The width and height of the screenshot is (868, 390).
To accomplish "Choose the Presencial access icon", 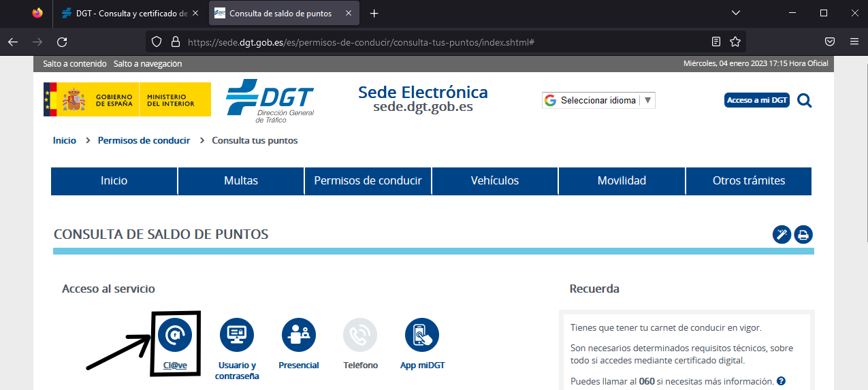I will point(298,335).
